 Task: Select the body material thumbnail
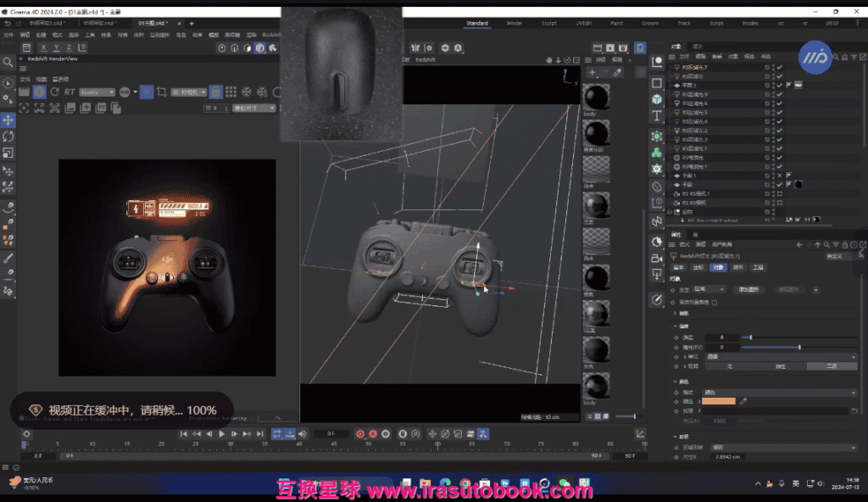(x=597, y=97)
